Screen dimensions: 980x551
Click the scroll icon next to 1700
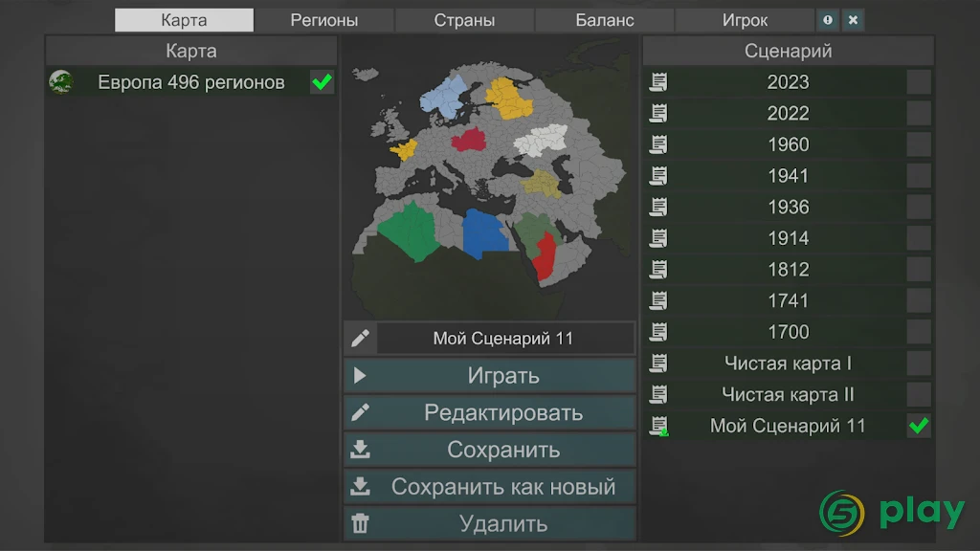658,332
